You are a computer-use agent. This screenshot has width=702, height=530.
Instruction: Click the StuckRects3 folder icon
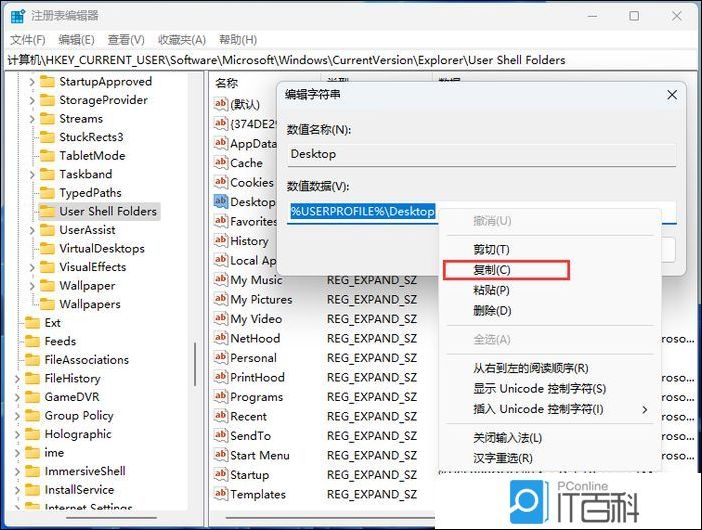[47, 137]
